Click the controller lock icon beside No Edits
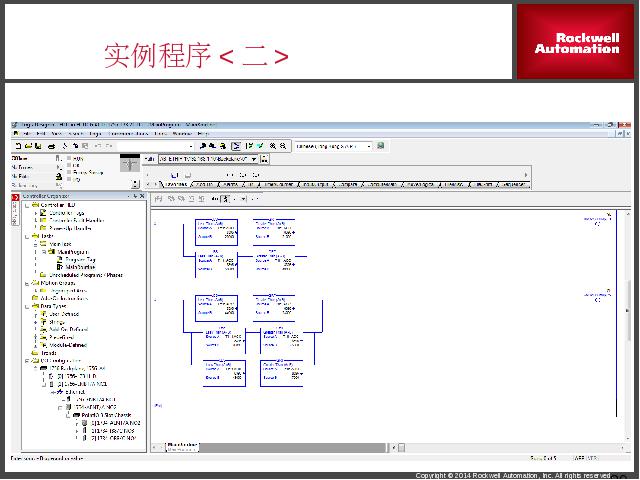 [x=59, y=176]
